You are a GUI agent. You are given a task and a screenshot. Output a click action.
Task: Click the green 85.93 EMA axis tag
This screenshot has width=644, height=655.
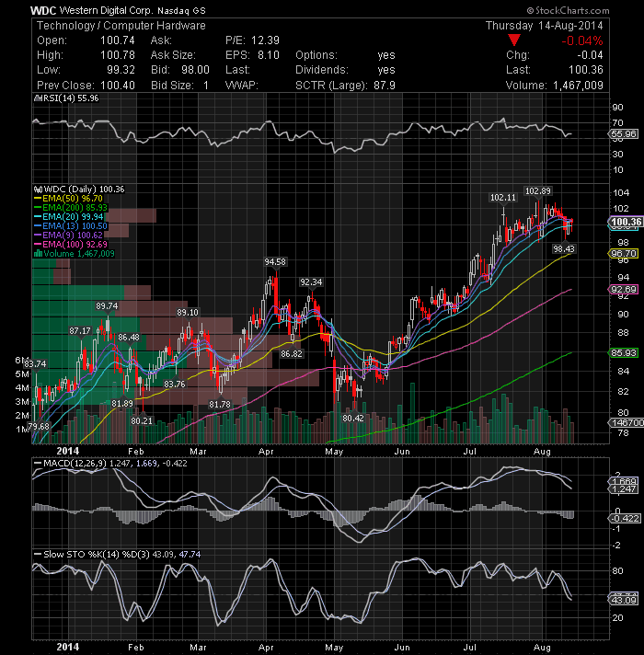[x=623, y=353]
